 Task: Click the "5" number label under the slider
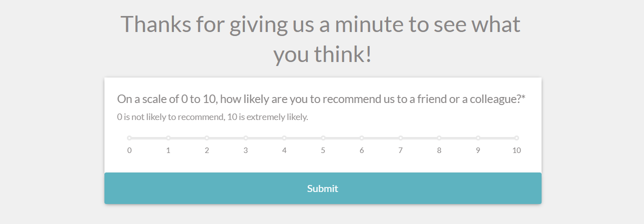323,150
